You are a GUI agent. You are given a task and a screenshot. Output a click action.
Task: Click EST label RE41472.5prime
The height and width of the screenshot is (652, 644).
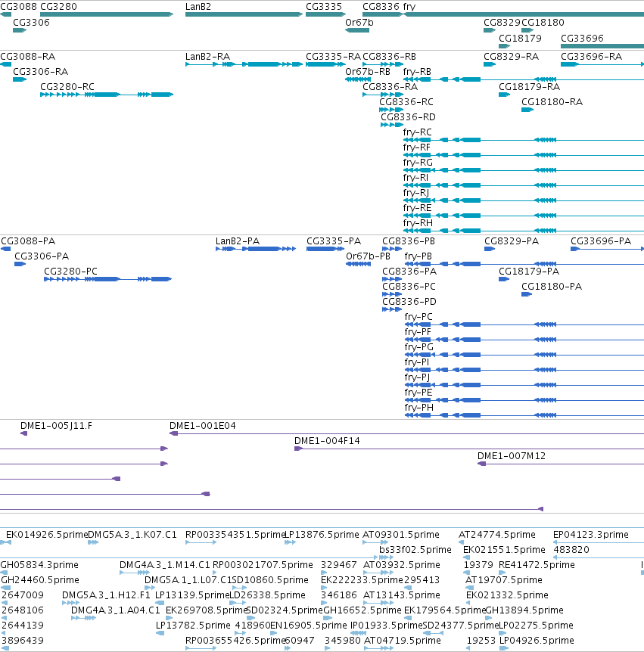(x=537, y=565)
